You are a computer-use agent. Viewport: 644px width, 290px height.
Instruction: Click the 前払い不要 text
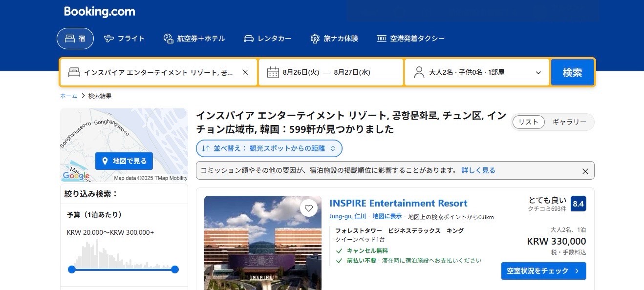[362, 261]
